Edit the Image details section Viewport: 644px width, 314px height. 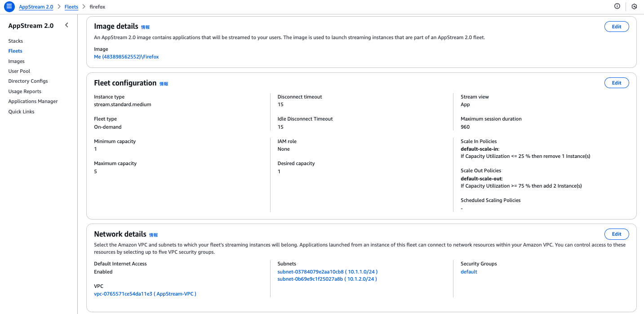617,27
